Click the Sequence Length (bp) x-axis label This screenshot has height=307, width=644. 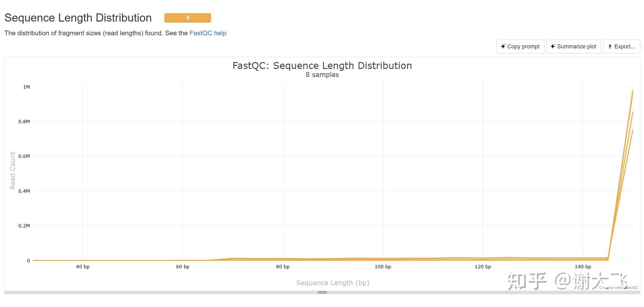[333, 283]
